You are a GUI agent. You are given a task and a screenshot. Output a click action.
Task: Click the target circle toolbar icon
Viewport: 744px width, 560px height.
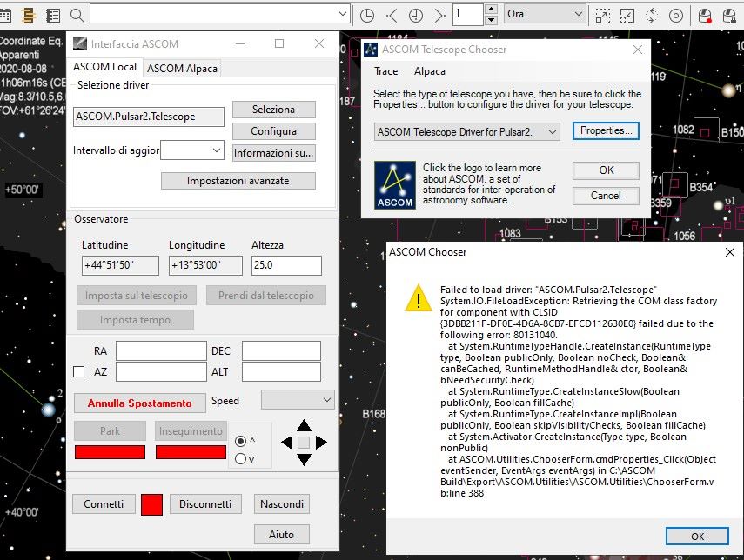click(676, 16)
